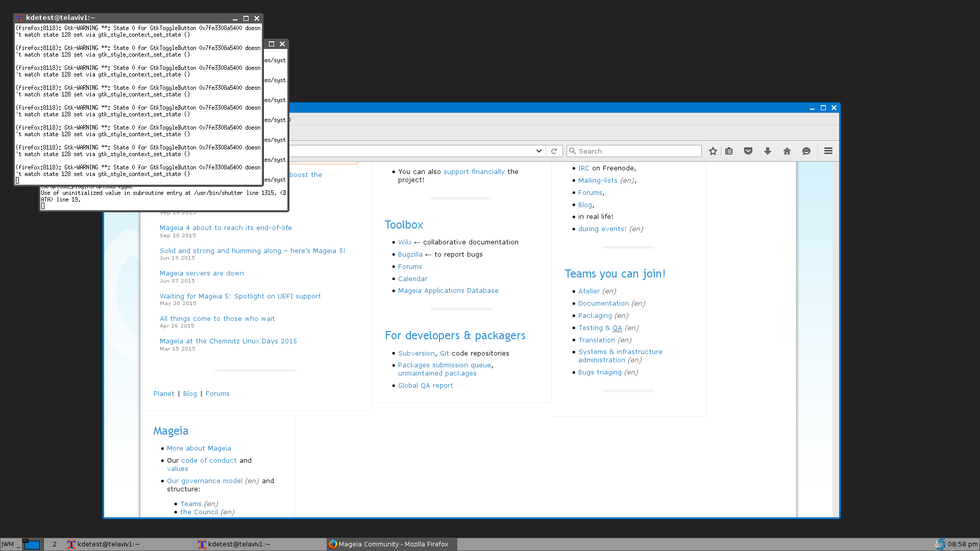This screenshot has height=551, width=980.
Task: Open the Translation team link
Action: (x=596, y=340)
